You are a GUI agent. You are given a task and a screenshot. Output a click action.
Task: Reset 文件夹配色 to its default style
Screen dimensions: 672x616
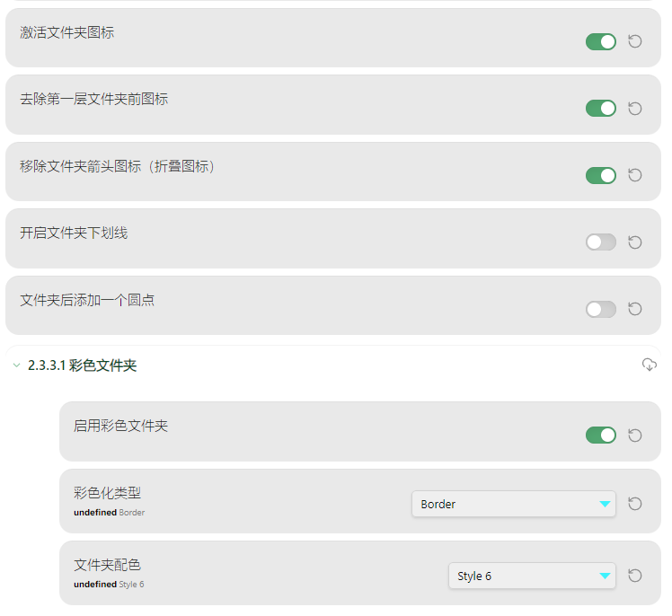(634, 576)
